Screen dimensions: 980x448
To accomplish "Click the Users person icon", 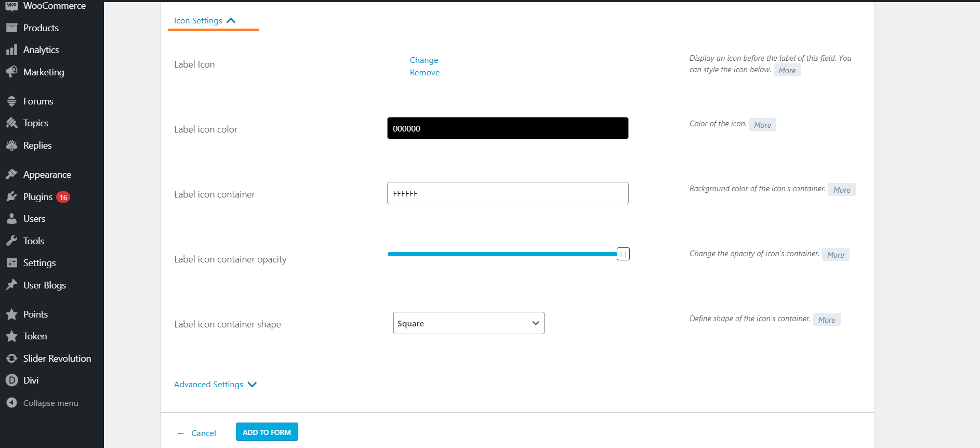I will [11, 219].
